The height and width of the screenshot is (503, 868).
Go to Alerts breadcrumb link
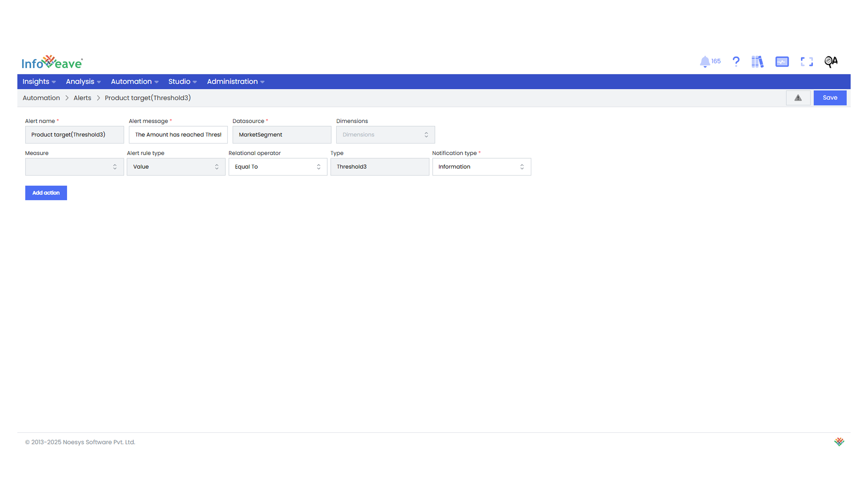[x=82, y=98]
